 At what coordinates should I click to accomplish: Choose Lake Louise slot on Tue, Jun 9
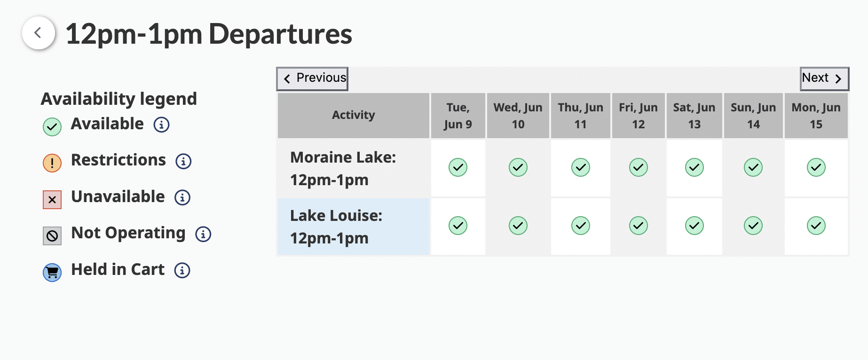pyautogui.click(x=458, y=226)
